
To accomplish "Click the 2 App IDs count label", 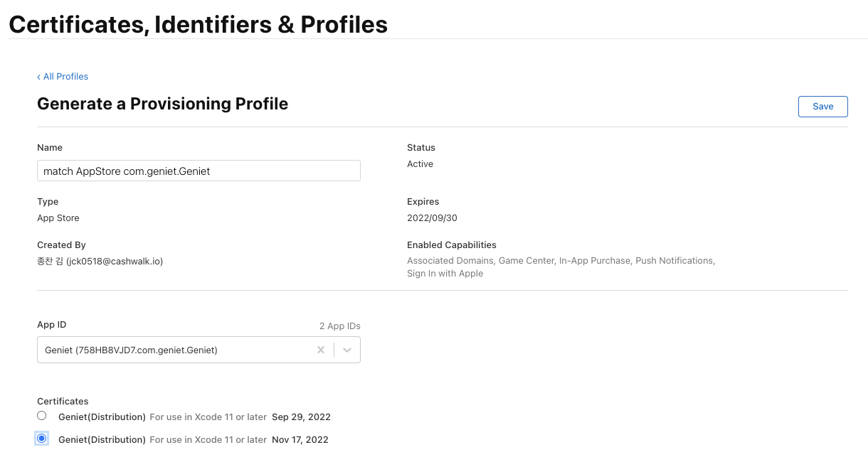I will click(339, 326).
